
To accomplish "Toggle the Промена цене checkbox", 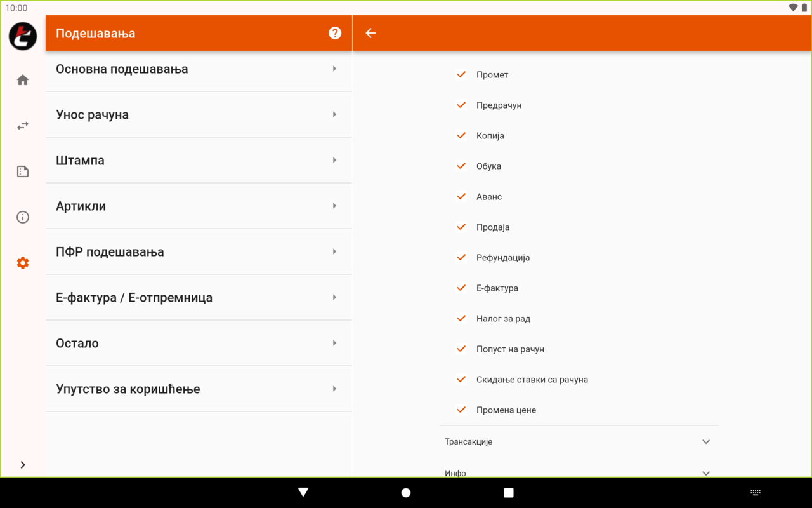I will tap(461, 410).
